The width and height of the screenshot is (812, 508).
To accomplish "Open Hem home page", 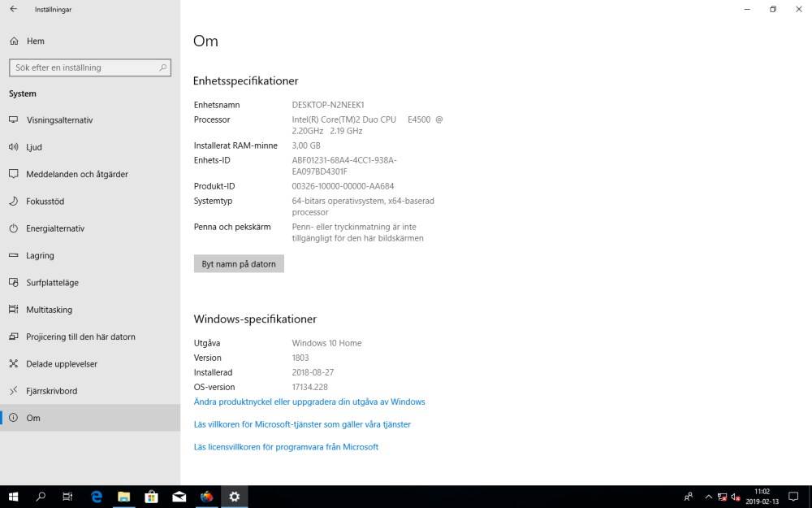I will [x=90, y=41].
